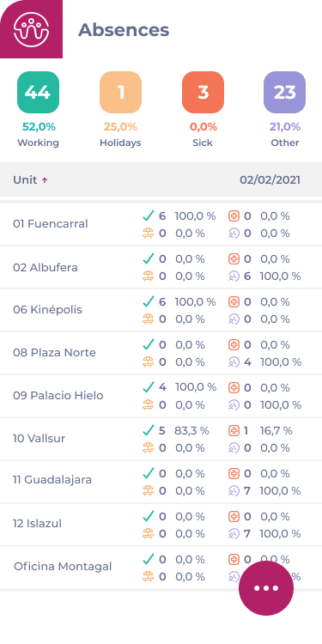Select the purple Other count badge

pos(284,92)
